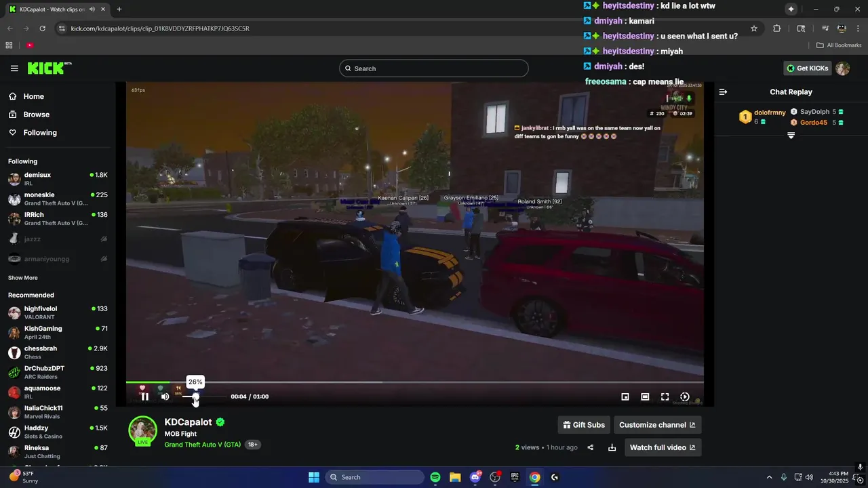868x488 pixels.
Task: Open IRRich channel in sidebar
Action: click(57, 218)
